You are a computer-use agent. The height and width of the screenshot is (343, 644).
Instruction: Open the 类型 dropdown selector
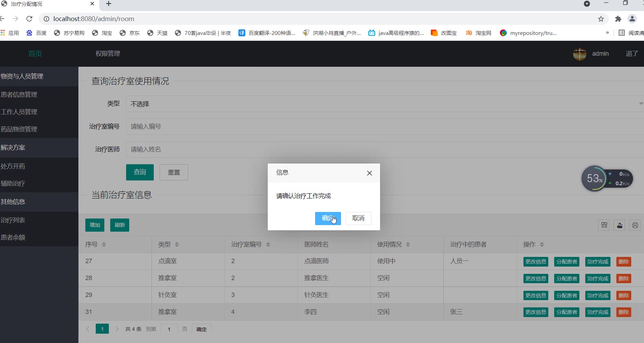385,104
